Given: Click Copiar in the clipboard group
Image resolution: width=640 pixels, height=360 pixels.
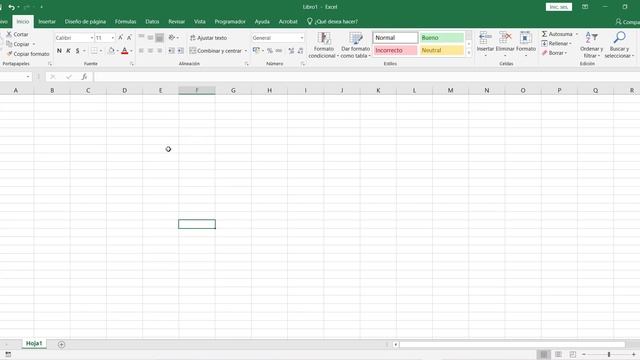Looking at the screenshot, I should pyautogui.click(x=18, y=44).
